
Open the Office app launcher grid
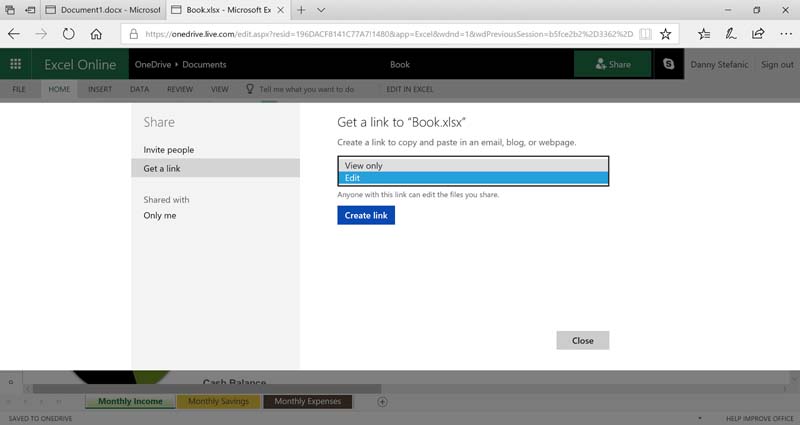15,64
